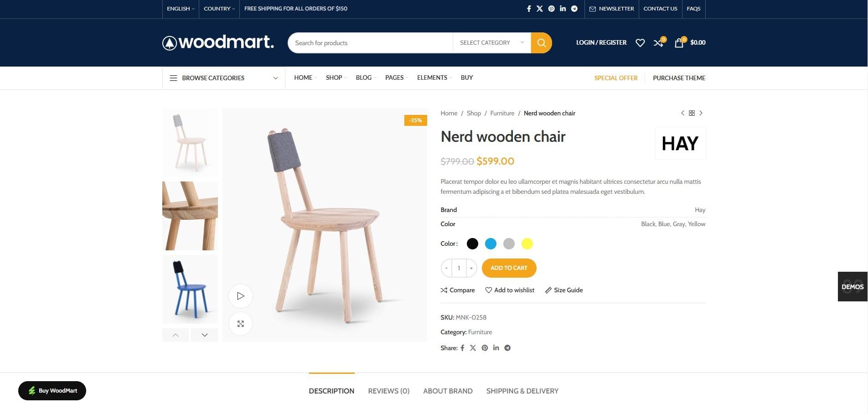Open the shopping cart bag icon
Viewport: 868px width, 414px height.
pos(679,42)
